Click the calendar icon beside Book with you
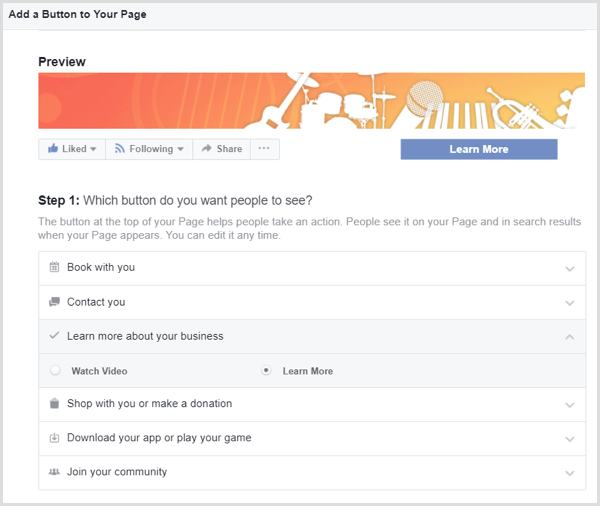The image size is (600, 506). tap(54, 268)
